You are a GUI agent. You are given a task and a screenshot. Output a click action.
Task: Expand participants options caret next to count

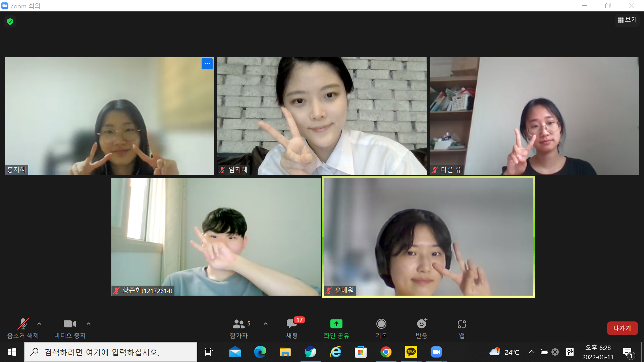266,324
